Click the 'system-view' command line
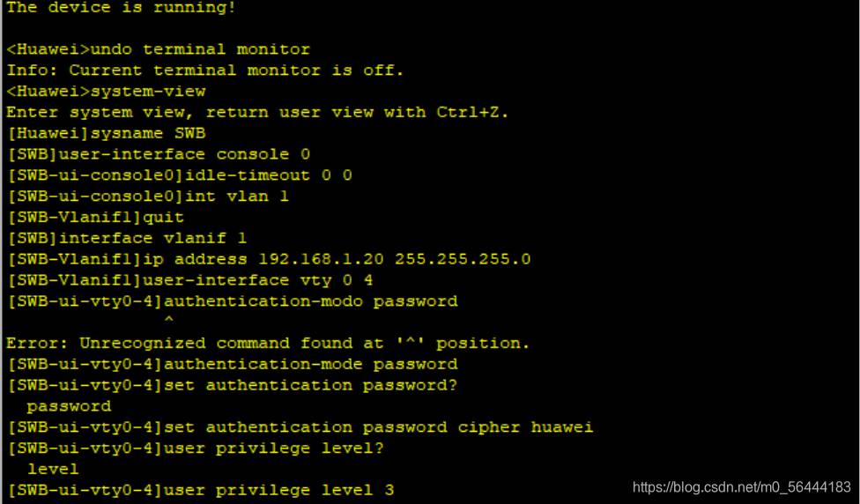This screenshot has width=860, height=504. click(106, 91)
